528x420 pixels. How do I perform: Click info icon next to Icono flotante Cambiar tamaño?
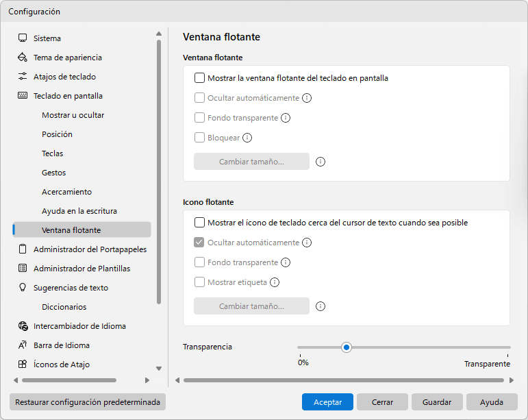tap(320, 306)
